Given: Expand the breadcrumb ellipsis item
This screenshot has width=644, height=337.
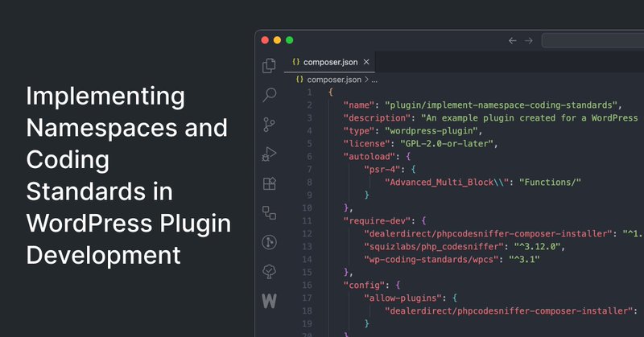Looking at the screenshot, I should point(374,80).
